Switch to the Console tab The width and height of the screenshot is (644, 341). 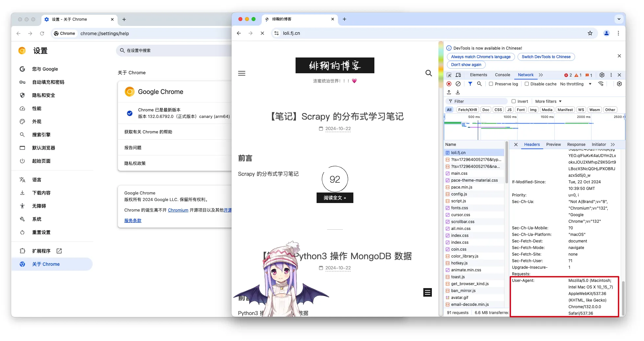point(502,75)
